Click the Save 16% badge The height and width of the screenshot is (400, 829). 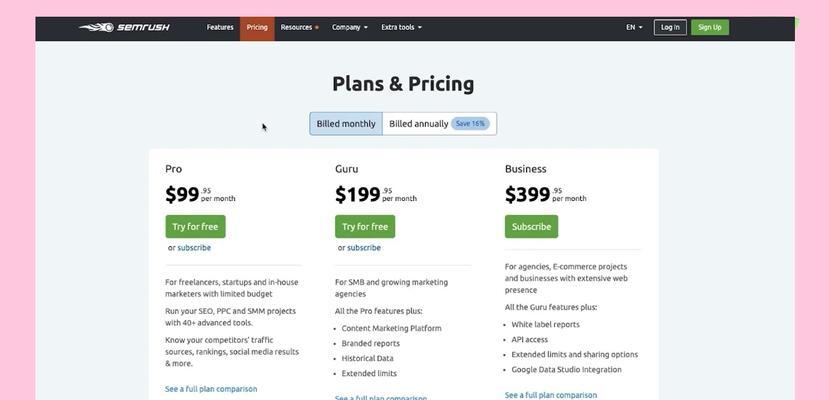point(470,124)
